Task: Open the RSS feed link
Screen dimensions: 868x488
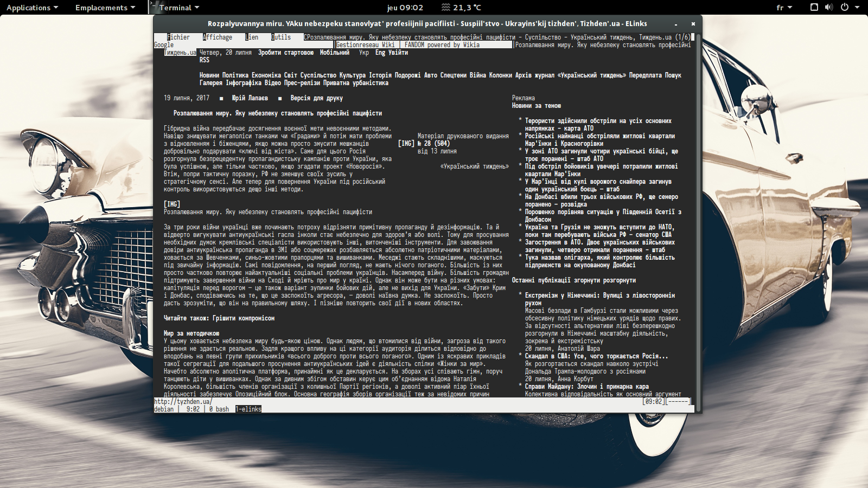Action: tap(205, 60)
